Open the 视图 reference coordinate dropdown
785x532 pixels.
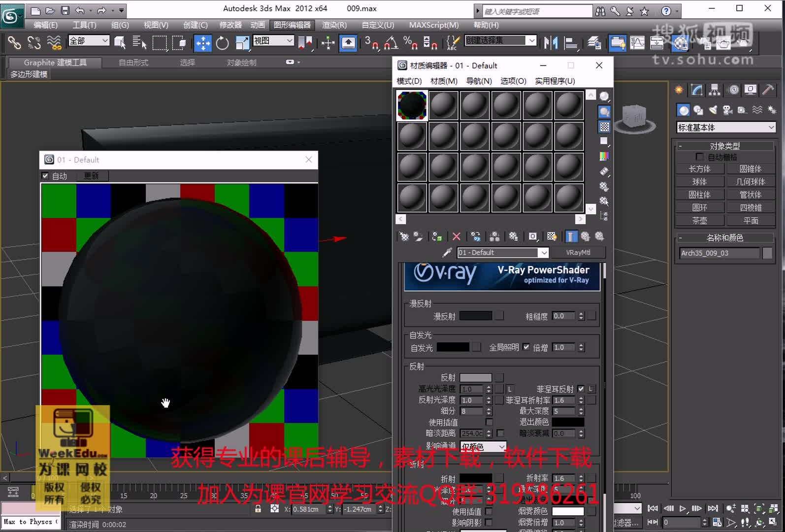(x=273, y=41)
